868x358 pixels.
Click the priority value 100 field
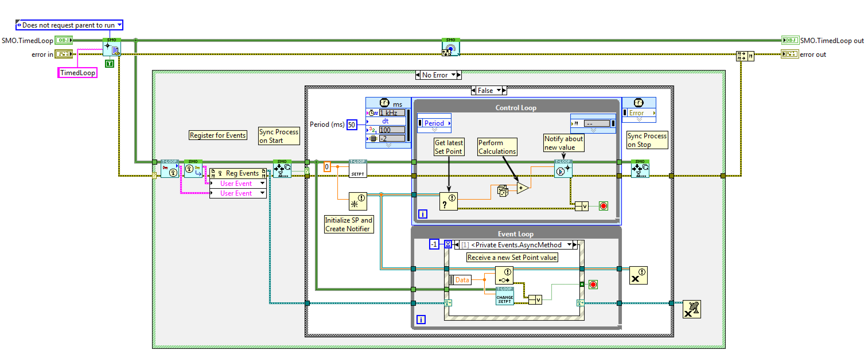click(392, 130)
